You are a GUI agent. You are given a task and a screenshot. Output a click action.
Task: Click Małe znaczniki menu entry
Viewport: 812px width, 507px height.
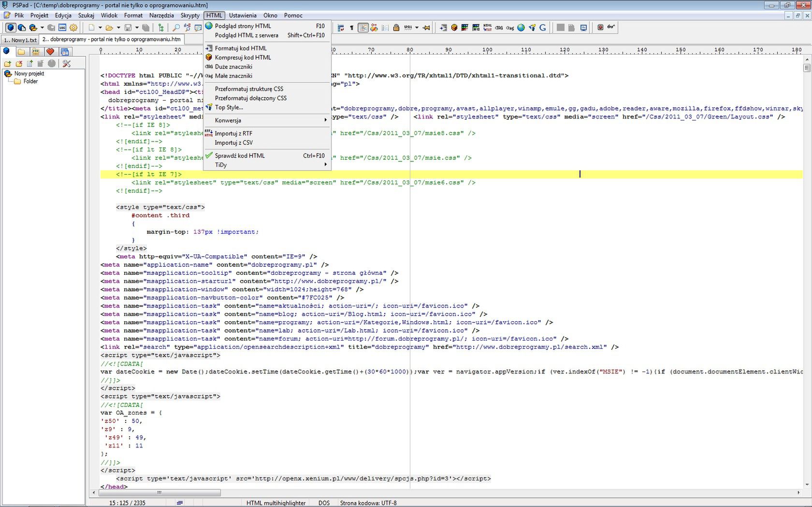coord(267,76)
